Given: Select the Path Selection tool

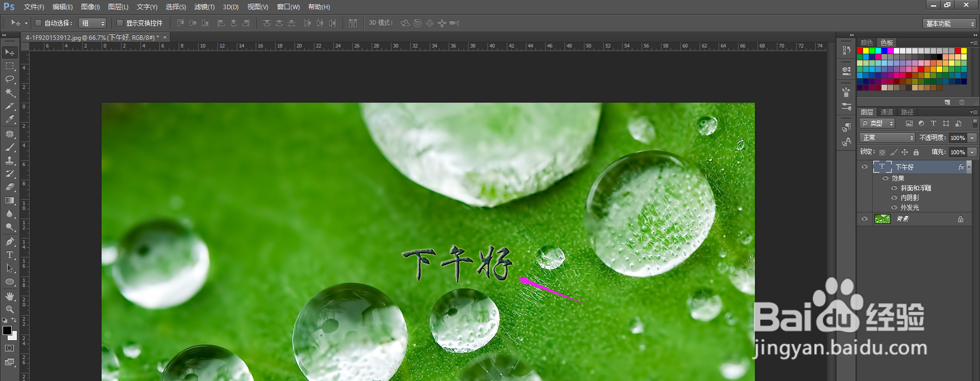Looking at the screenshot, I should 10,268.
